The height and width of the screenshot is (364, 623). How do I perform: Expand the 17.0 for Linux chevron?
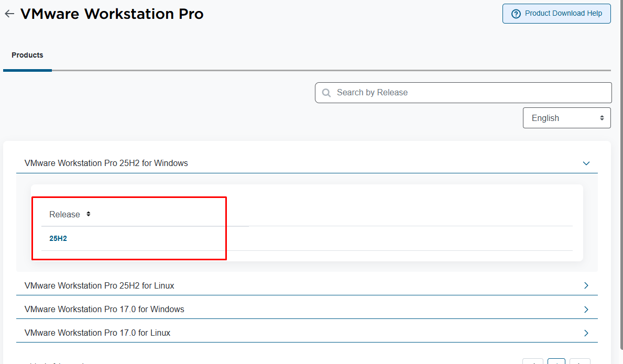click(x=586, y=333)
